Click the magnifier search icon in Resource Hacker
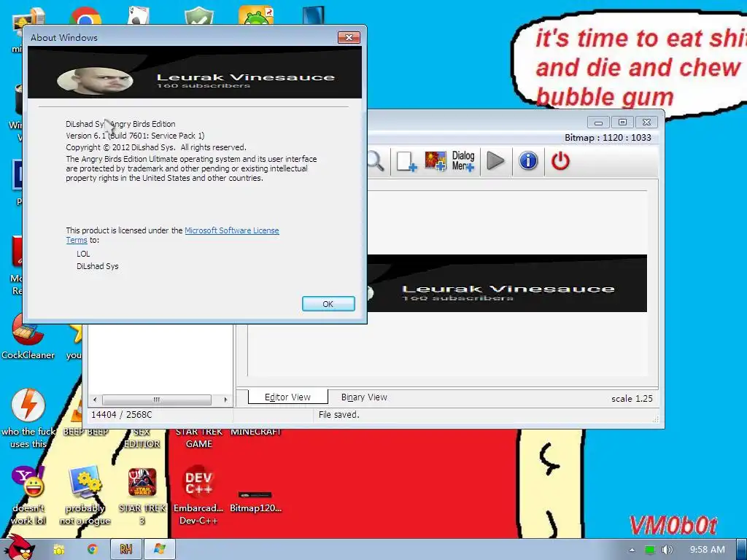Screen dimensions: 747x560 [376, 161]
